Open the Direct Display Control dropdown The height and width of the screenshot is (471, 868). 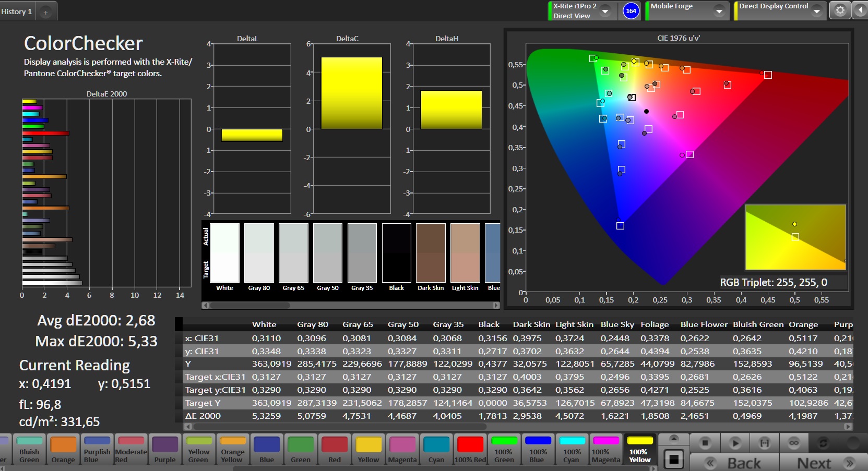tap(816, 10)
